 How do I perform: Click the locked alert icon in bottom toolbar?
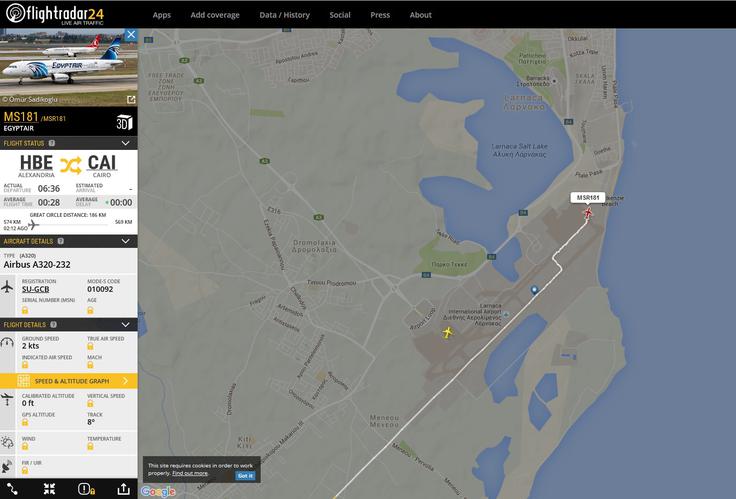coord(86,489)
